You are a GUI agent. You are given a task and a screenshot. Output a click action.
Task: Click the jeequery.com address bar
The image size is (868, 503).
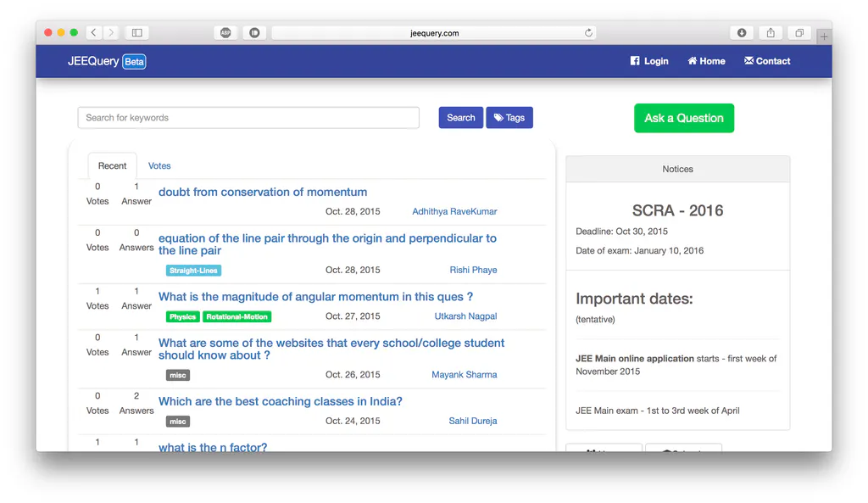coord(434,33)
